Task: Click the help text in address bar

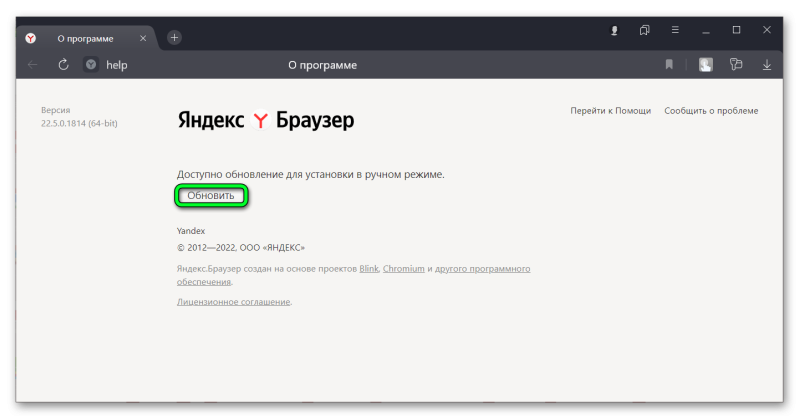Action: [x=116, y=65]
